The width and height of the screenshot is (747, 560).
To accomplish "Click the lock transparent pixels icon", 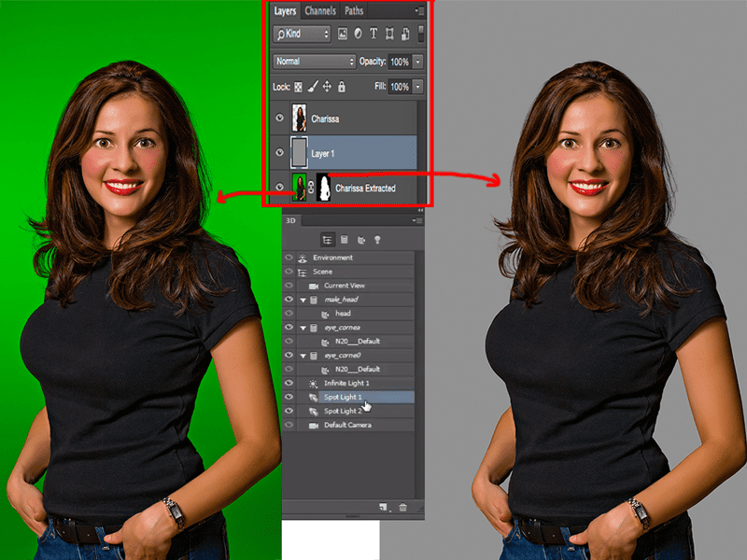I will coord(298,87).
